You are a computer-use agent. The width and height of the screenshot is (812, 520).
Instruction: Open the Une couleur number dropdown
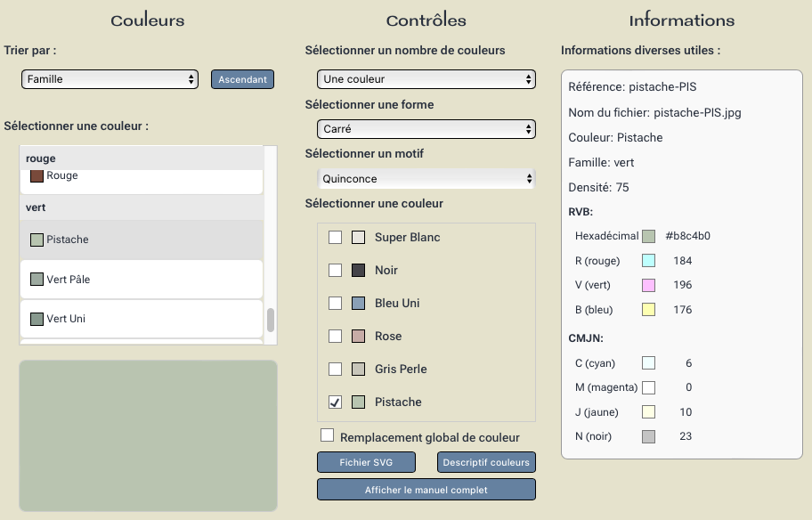coord(426,79)
